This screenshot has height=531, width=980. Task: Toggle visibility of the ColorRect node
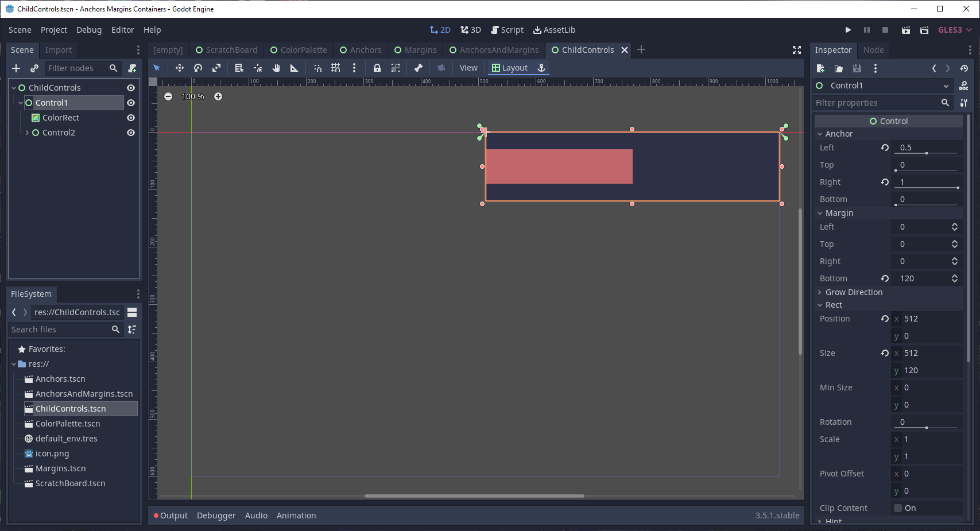click(130, 118)
